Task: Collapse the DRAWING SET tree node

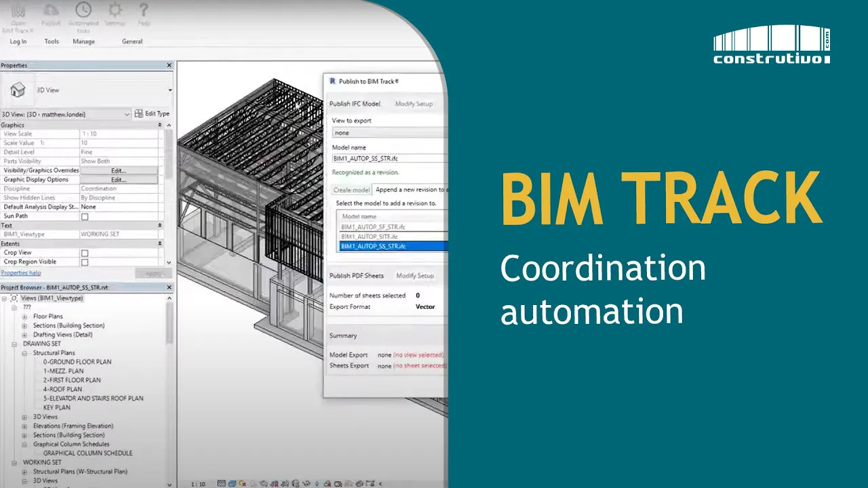Action: [15, 344]
